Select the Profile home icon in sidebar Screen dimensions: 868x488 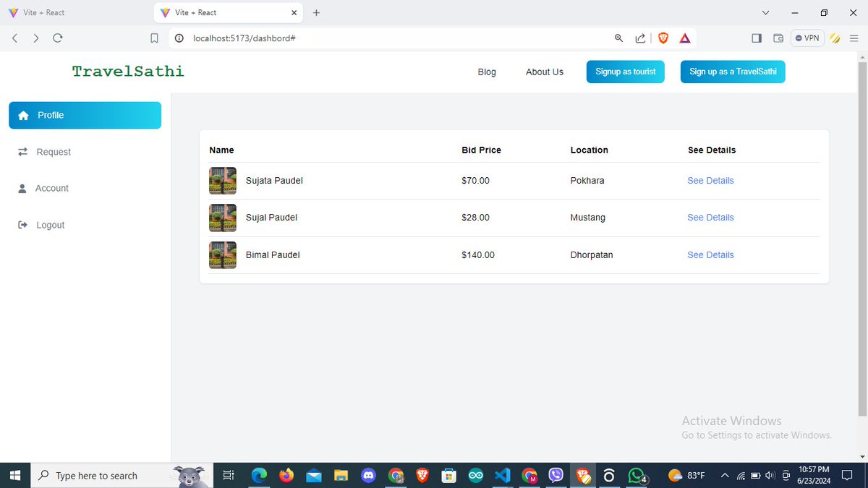(25, 114)
